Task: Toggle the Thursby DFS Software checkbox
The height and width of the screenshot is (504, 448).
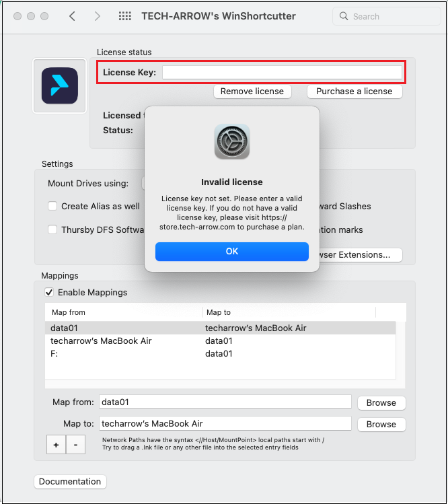Action: tap(52, 229)
